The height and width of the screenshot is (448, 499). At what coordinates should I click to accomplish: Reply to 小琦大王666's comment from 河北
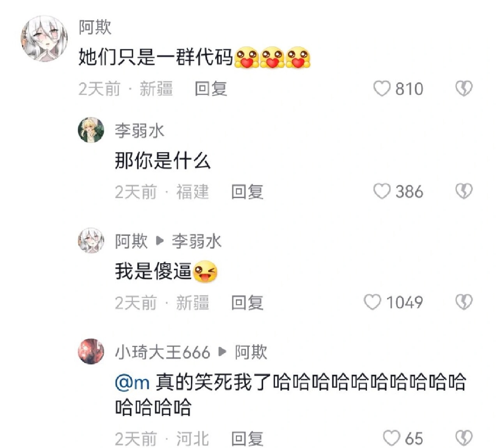click(x=247, y=439)
